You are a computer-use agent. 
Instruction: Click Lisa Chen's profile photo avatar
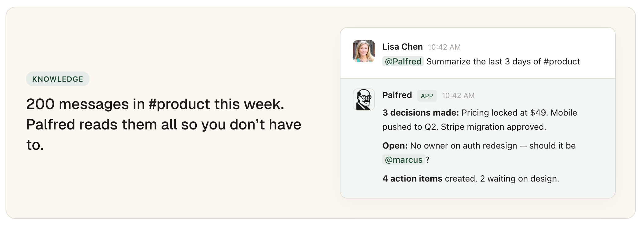[x=364, y=51]
